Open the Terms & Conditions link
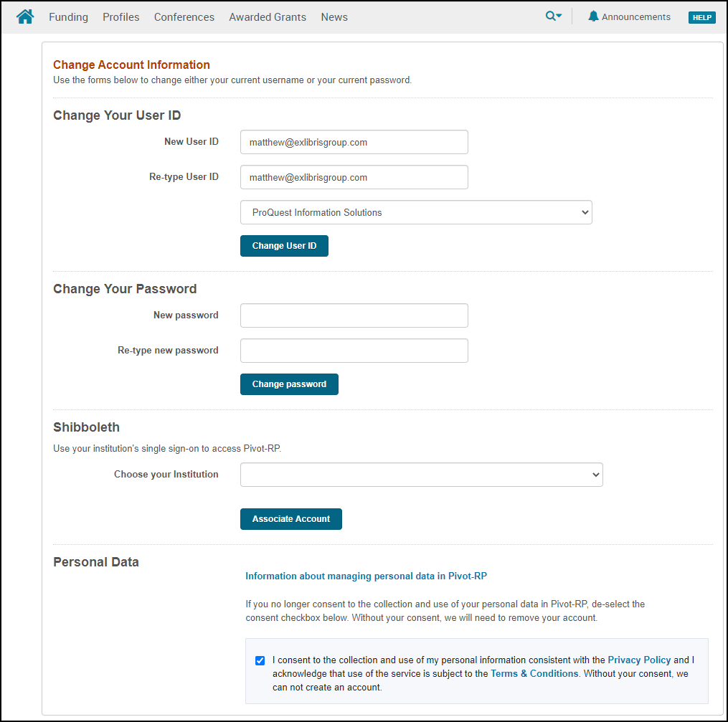The height and width of the screenshot is (722, 728). [x=534, y=673]
